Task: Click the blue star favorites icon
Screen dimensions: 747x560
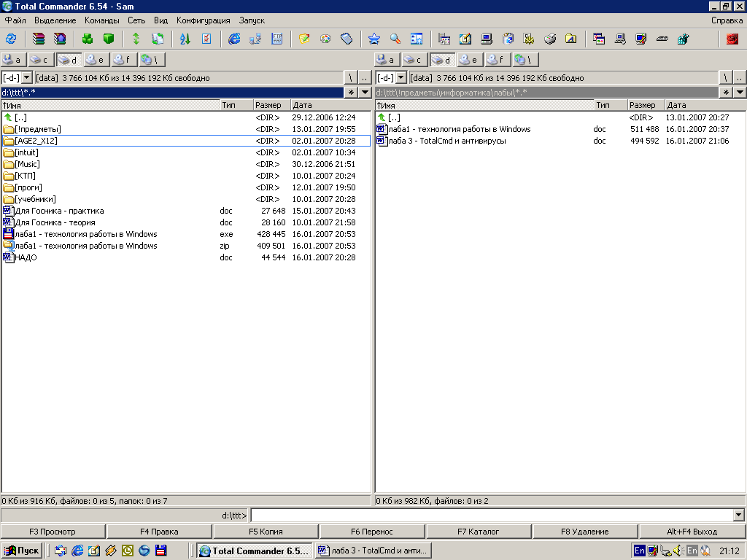Action: click(x=374, y=39)
